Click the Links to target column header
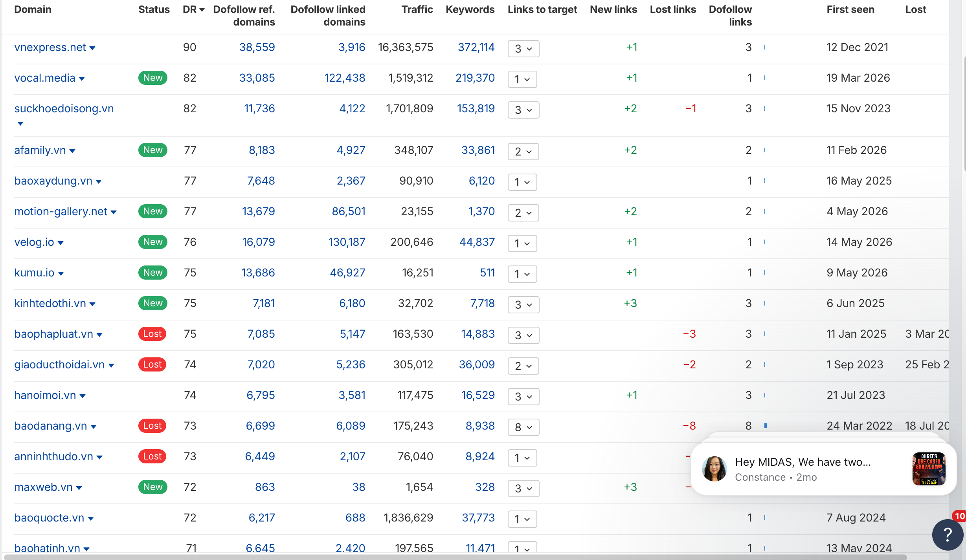The height and width of the screenshot is (560, 966). (542, 9)
